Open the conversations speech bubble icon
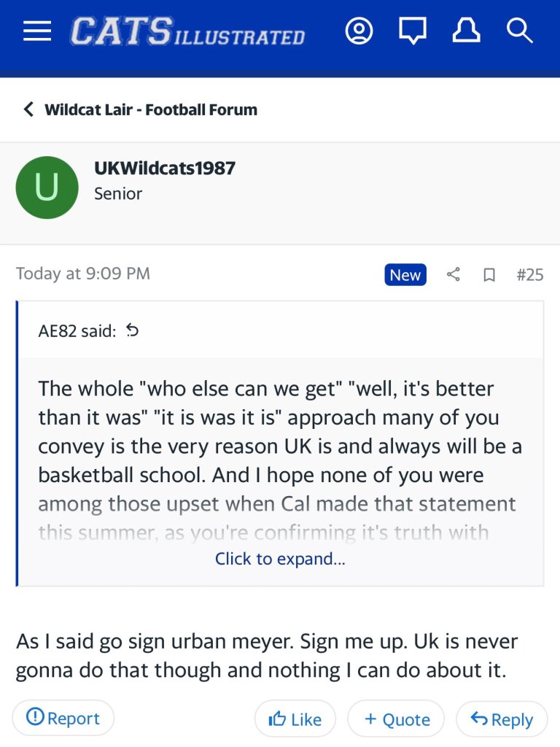This screenshot has height=747, width=560. [x=413, y=31]
